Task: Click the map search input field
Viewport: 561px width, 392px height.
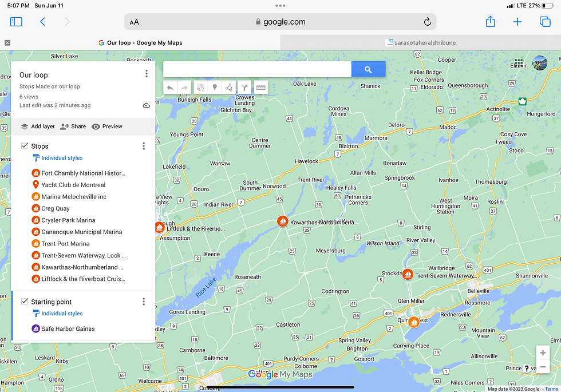Action: click(257, 69)
